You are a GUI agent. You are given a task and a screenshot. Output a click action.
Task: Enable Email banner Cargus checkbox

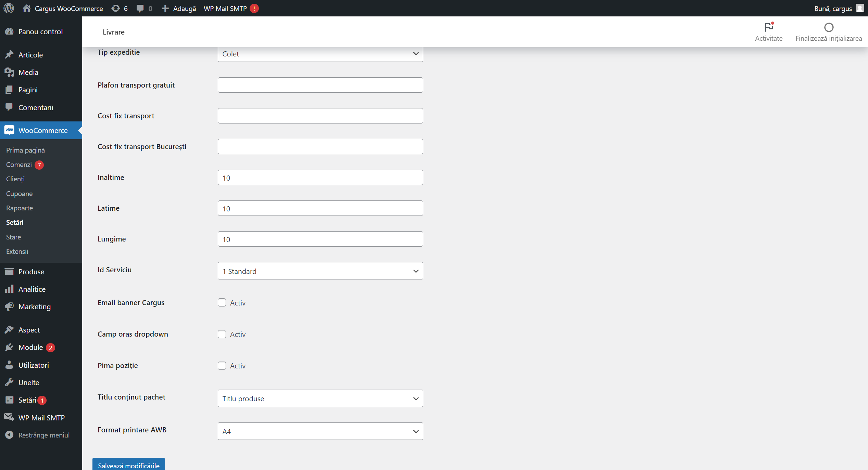click(x=222, y=302)
